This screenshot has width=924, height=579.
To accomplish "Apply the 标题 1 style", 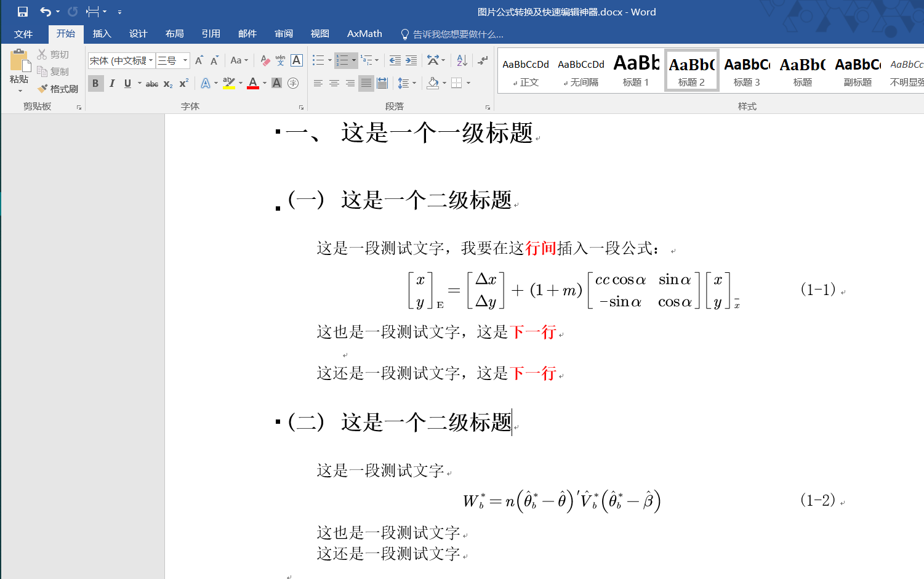I will (637, 71).
